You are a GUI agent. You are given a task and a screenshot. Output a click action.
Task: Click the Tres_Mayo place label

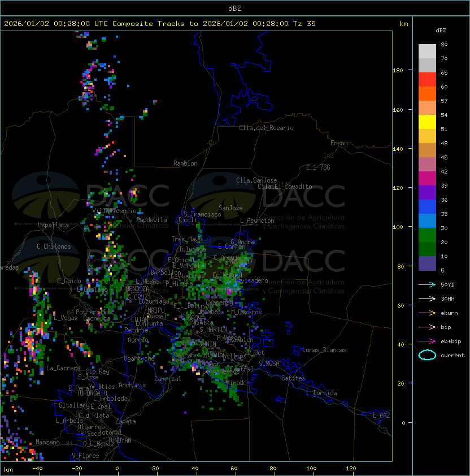click(x=186, y=239)
